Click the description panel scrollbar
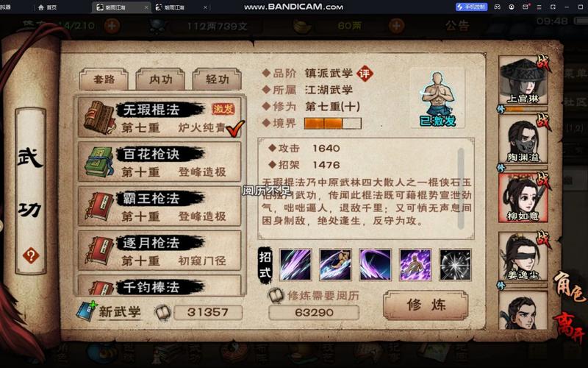The height and width of the screenshot is (368, 588). 461,188
